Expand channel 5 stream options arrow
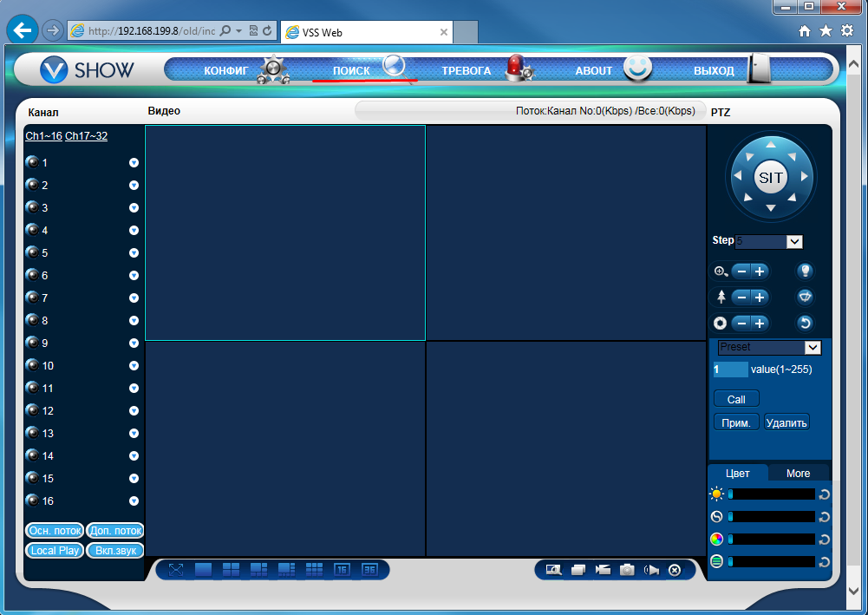 click(134, 252)
